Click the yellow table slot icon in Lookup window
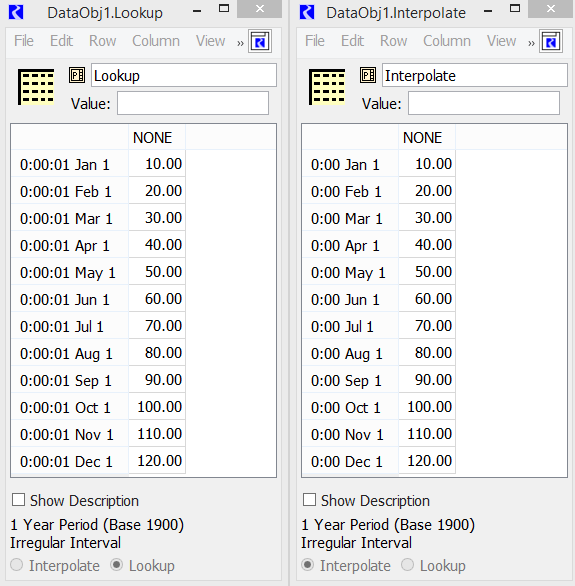Viewport: 575px width, 586px height. [36, 87]
